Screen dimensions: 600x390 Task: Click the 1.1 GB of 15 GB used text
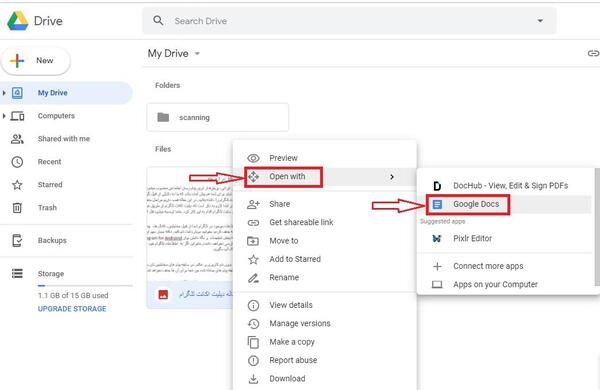pos(73,295)
